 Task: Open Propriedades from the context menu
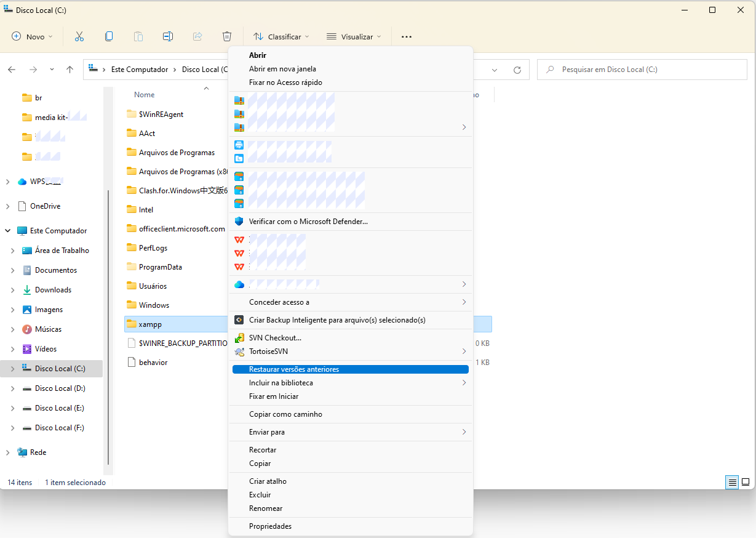270,526
